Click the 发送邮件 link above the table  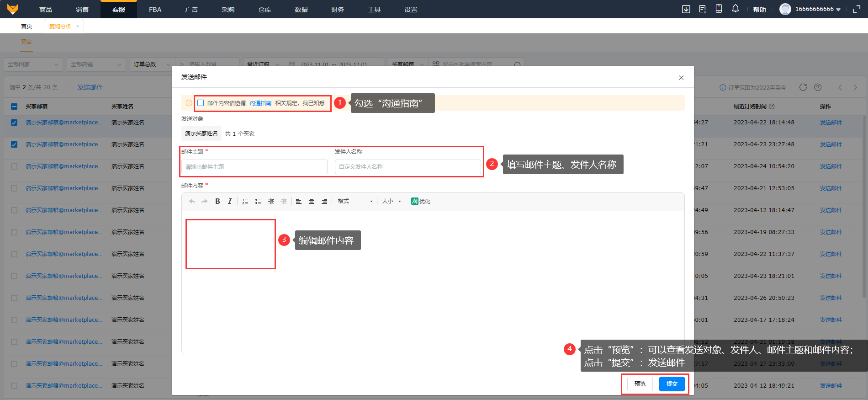tap(90, 87)
